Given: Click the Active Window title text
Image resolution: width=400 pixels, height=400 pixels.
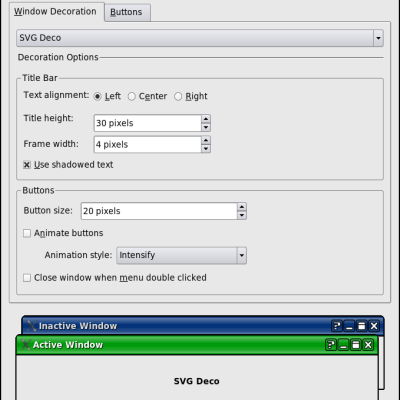Looking at the screenshot, I should [68, 345].
